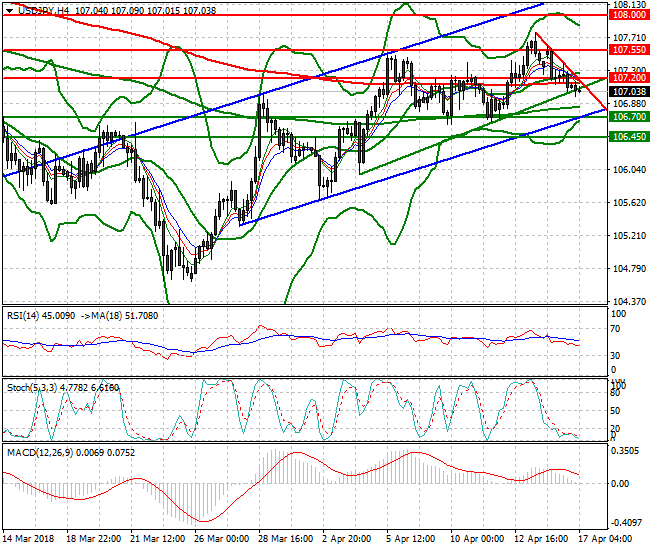Select the 107.200 red price level label
Image resolution: width=650 pixels, height=550 pixels.
click(x=629, y=78)
